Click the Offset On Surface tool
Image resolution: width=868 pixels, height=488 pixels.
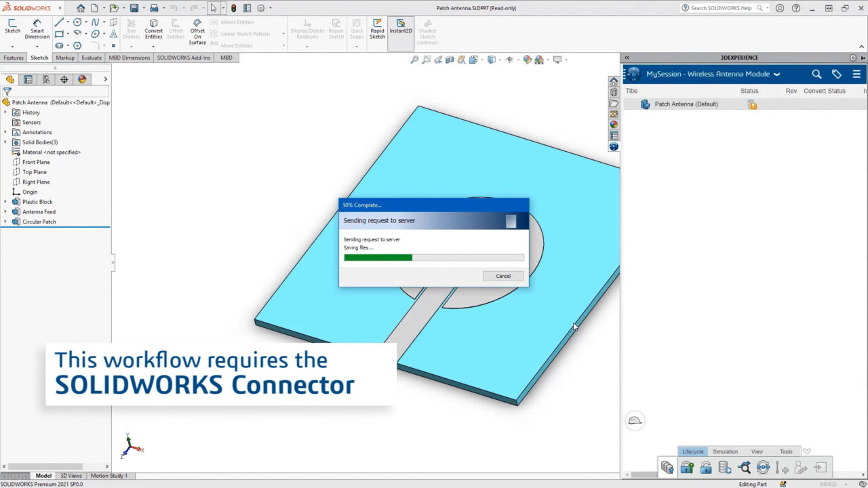(197, 32)
